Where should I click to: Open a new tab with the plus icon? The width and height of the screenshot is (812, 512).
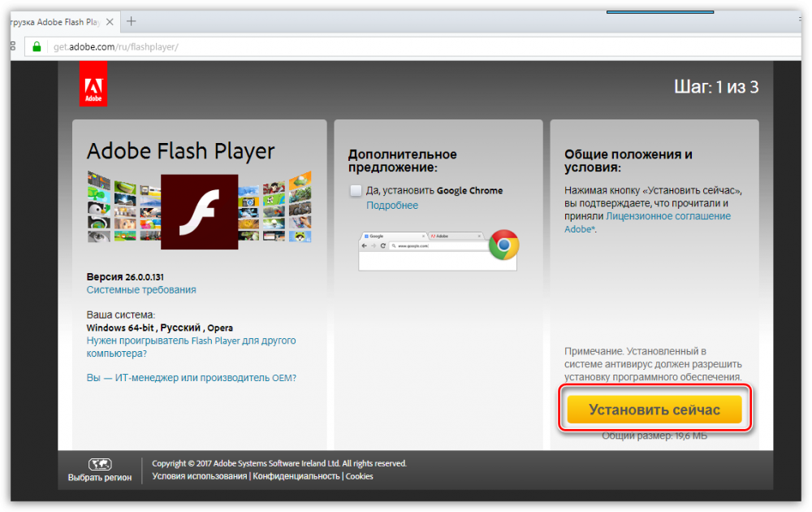[131, 21]
